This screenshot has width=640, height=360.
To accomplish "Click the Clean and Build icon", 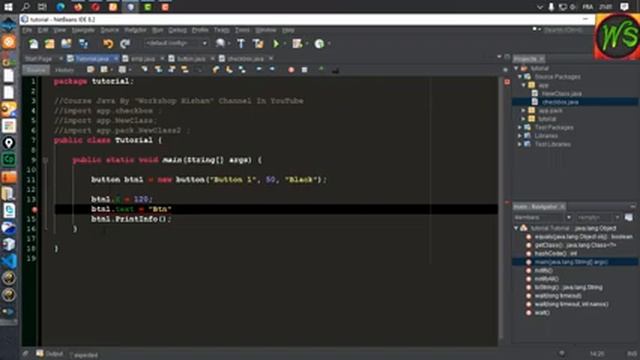I will tap(258, 43).
